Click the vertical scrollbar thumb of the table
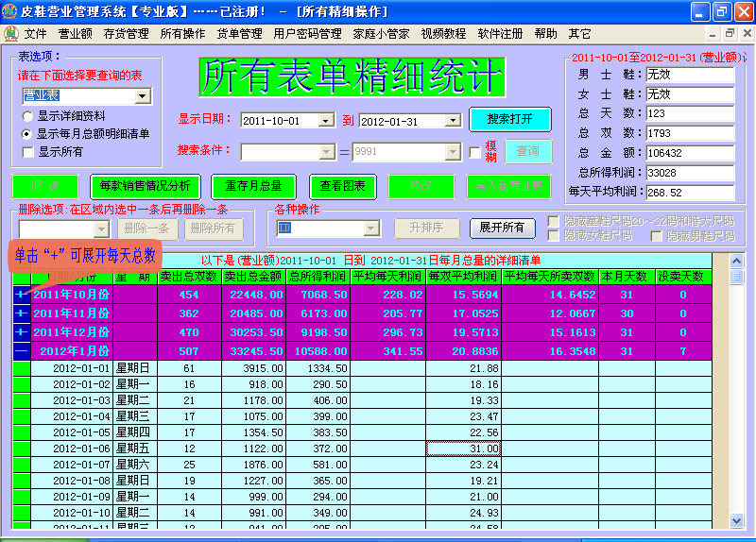Viewport: 756px width, 542px height. click(x=736, y=277)
